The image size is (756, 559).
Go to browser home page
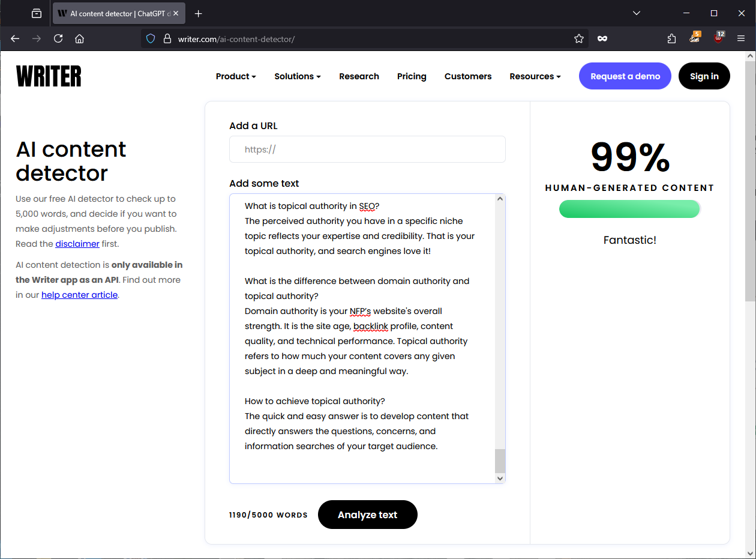coord(79,38)
